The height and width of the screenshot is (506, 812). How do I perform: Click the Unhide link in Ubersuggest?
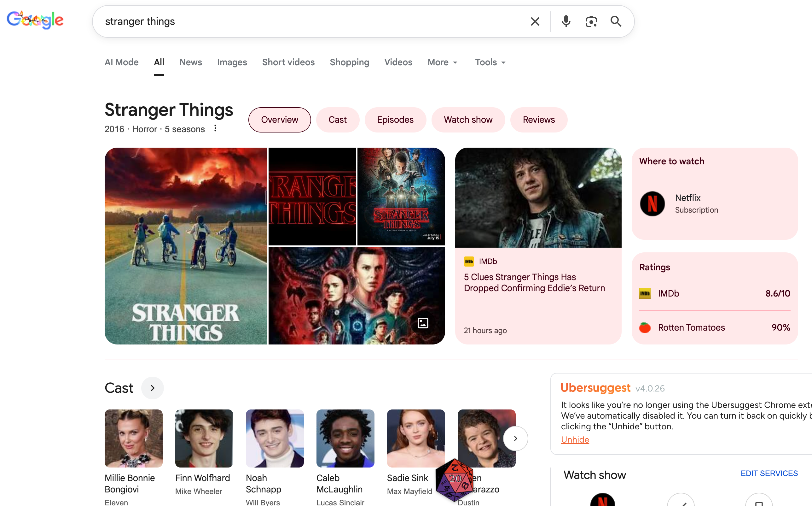coord(575,440)
